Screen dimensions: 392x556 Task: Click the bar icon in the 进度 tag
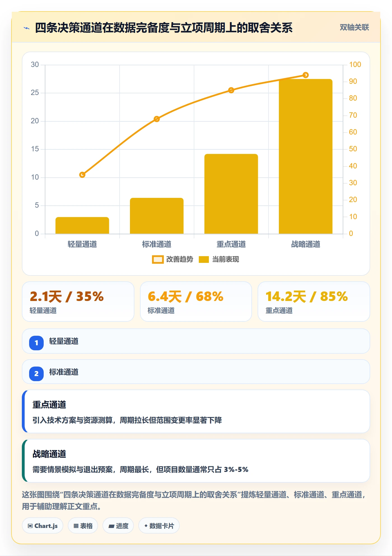point(111,526)
